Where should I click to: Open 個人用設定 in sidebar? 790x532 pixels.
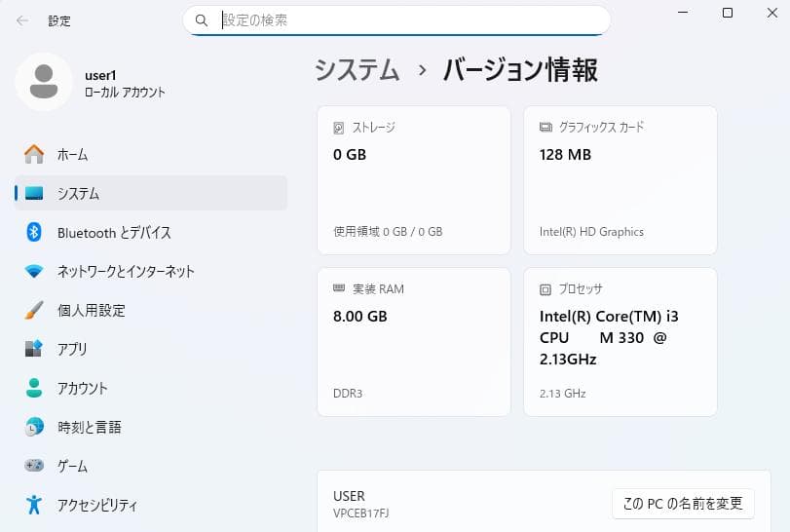pos(151,310)
